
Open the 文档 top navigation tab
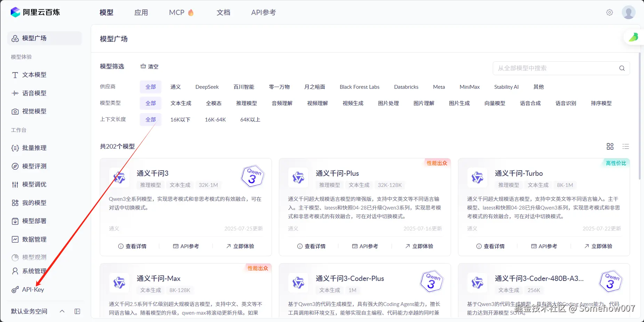coord(223,13)
